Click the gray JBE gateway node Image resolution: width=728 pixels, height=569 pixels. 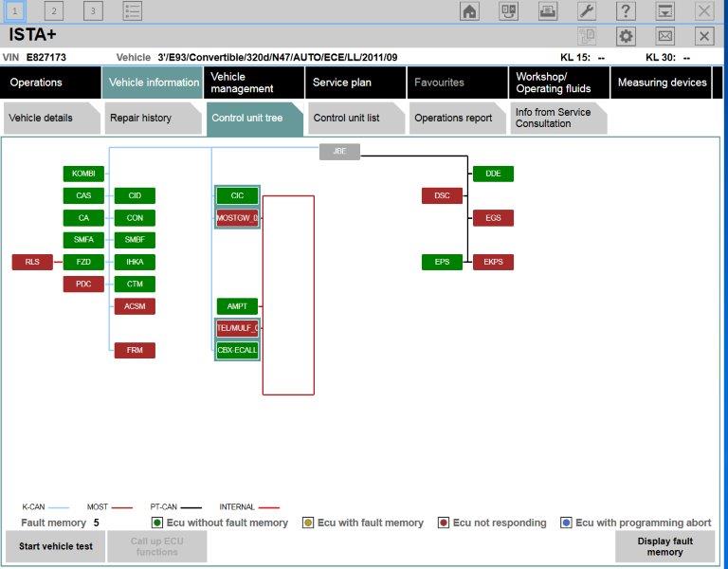[339, 152]
